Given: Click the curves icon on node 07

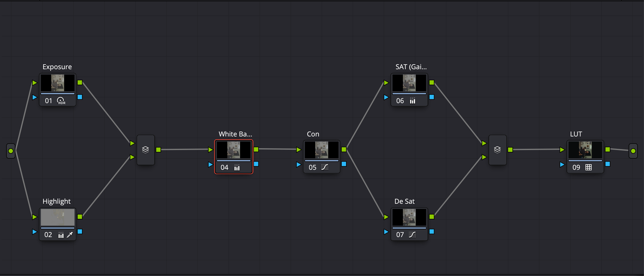Looking at the screenshot, I should coord(412,235).
